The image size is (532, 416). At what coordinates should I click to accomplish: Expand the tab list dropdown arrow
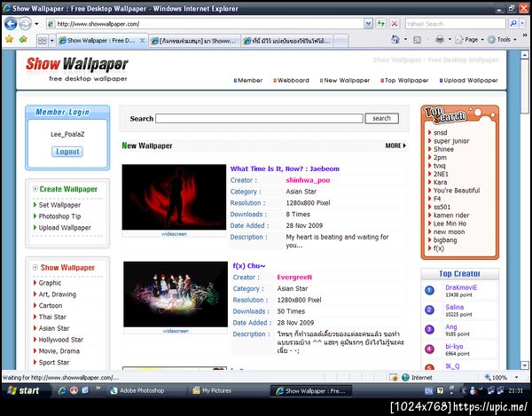point(52,41)
